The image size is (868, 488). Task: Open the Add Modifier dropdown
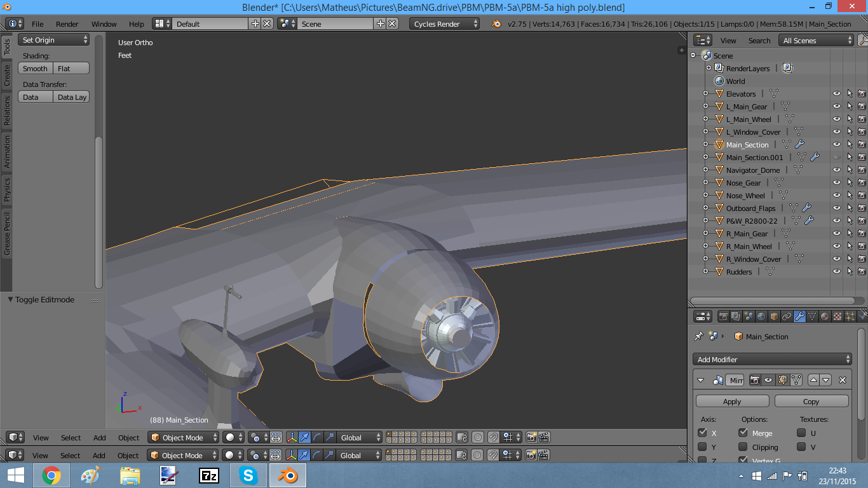[x=772, y=359]
